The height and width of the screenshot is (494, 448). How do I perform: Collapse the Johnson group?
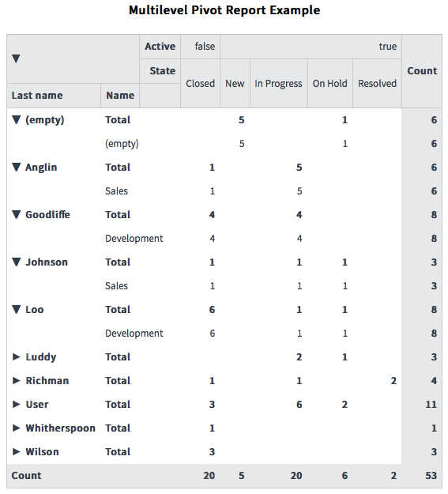click(16, 262)
